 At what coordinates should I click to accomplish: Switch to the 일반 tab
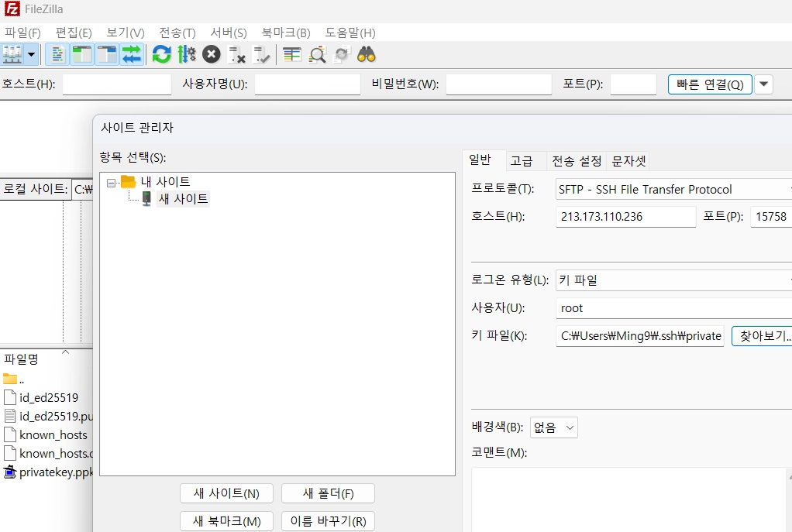click(480, 160)
